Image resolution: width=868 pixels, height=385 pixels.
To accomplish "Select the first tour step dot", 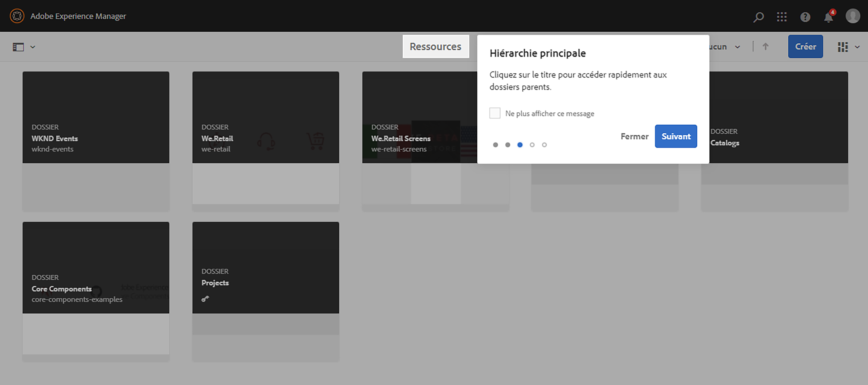I will [495, 145].
